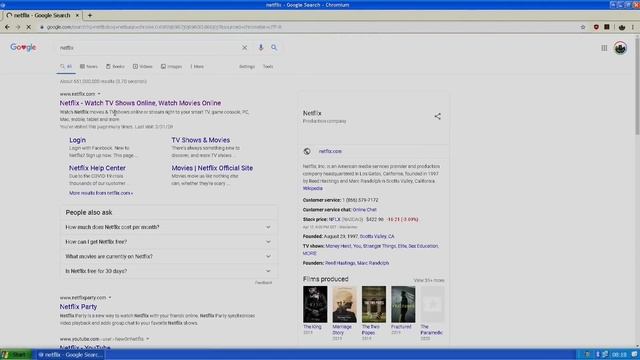
Task: Open The Paramedic film thumbnail
Action: coord(433,304)
